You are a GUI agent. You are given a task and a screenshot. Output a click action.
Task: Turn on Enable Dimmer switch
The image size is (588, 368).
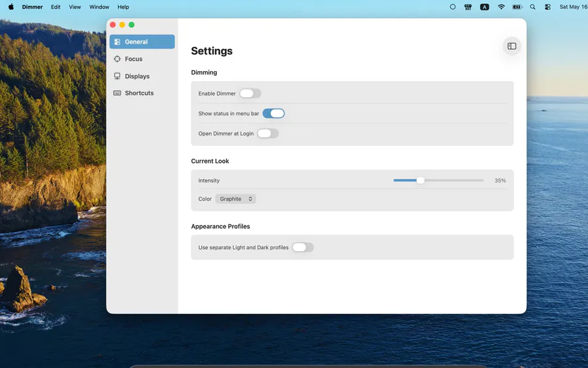tap(250, 93)
